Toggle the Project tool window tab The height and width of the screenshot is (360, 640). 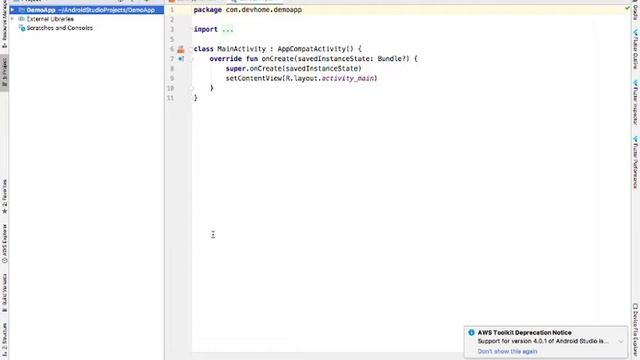(x=4, y=73)
